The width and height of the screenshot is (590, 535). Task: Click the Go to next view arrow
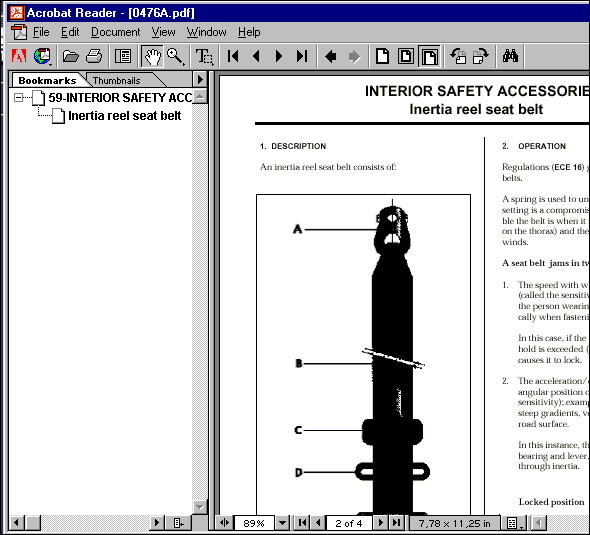pyautogui.click(x=354, y=57)
